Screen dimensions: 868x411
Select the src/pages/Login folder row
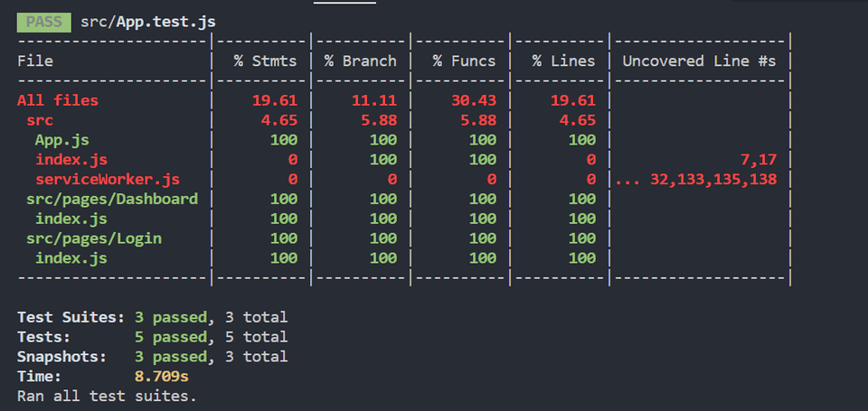tap(94, 238)
